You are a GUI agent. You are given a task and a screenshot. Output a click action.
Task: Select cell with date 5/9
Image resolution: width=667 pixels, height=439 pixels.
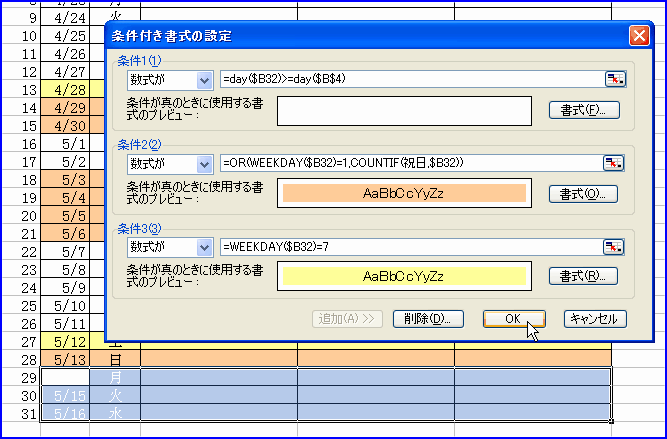[x=65, y=288]
